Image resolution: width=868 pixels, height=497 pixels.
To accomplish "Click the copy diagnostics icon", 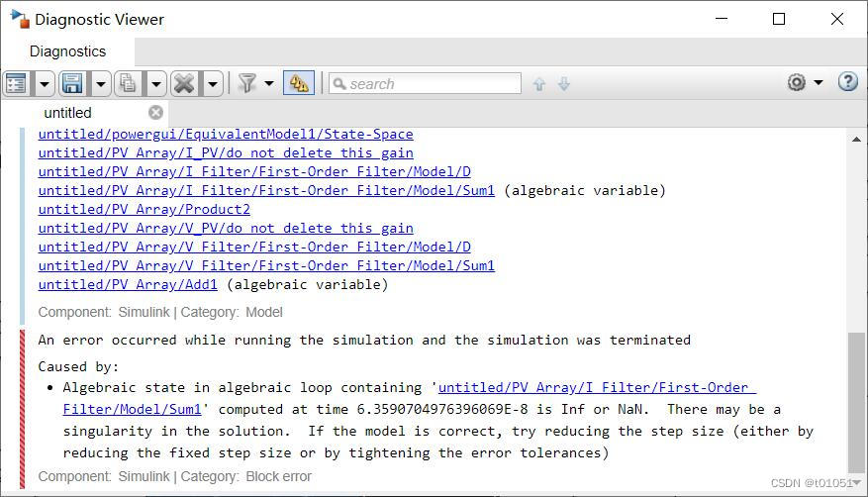I will click(128, 83).
